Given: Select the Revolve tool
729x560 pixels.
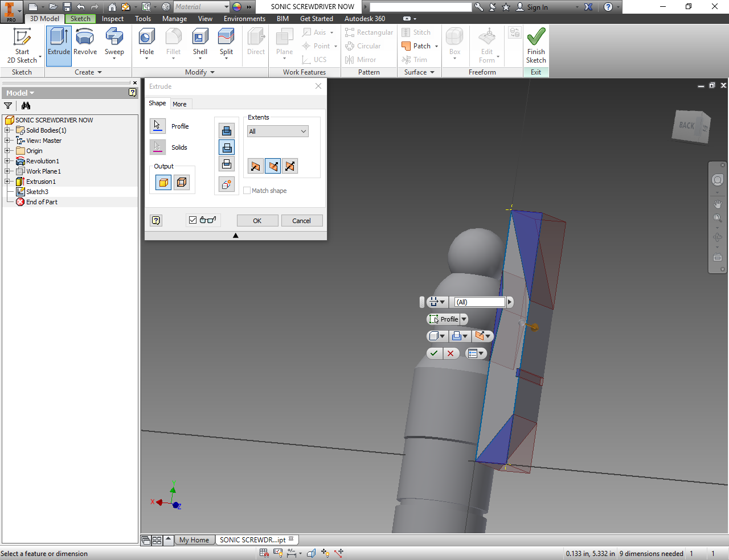Looking at the screenshot, I should pos(85,43).
